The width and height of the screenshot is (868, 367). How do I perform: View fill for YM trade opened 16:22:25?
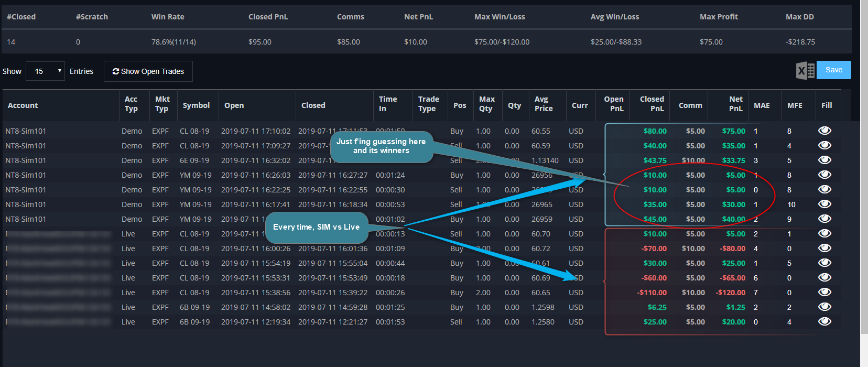(824, 189)
